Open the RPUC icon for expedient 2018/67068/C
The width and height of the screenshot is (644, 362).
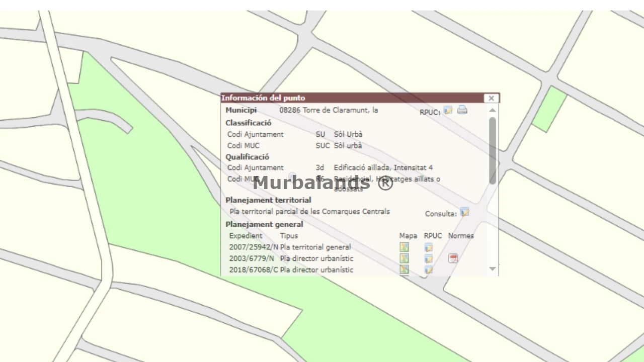[x=429, y=270]
